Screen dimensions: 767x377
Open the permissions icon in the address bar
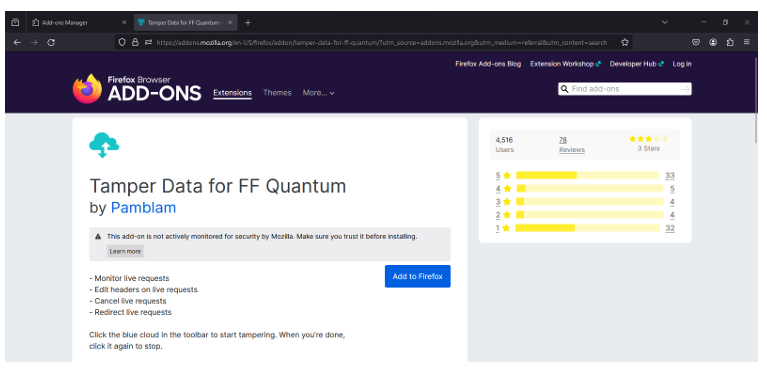[x=148, y=43]
